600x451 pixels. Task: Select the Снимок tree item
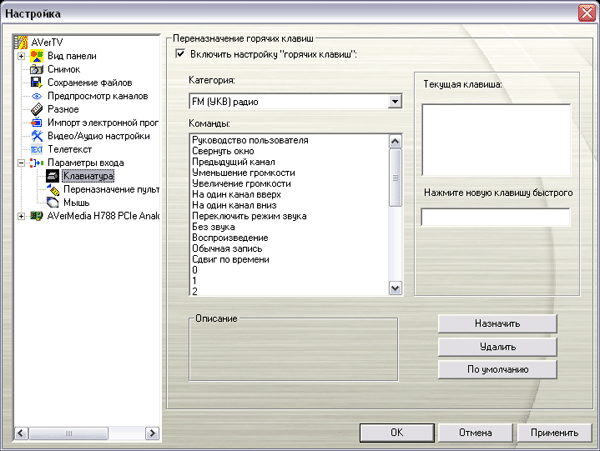[x=64, y=69]
